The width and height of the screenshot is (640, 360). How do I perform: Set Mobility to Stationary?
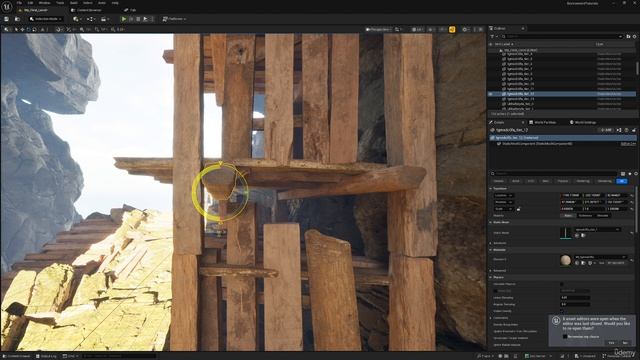[x=585, y=216]
